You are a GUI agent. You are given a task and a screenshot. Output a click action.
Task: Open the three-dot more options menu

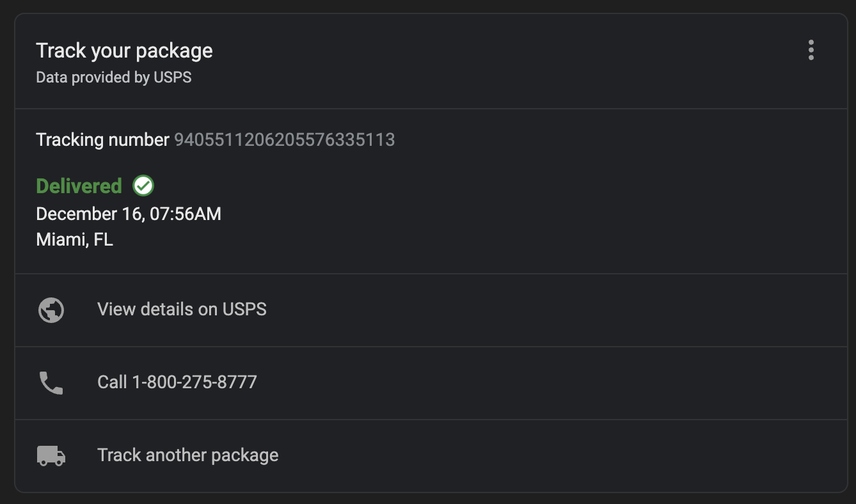point(811,50)
